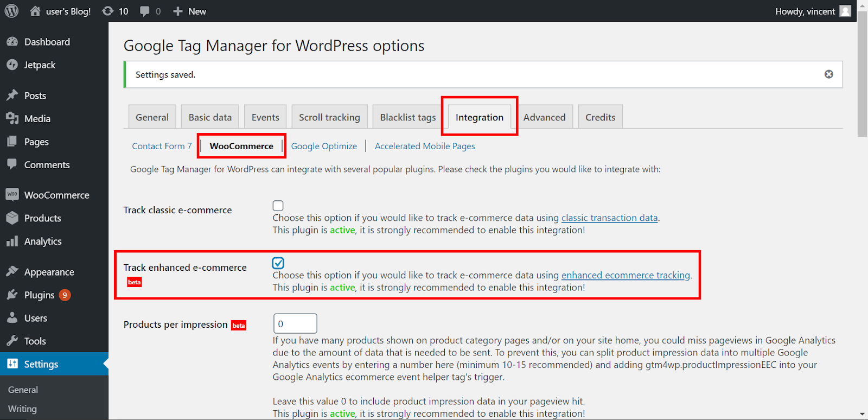The image size is (868, 420).
Task: Click the Products per impression input field
Action: point(295,323)
